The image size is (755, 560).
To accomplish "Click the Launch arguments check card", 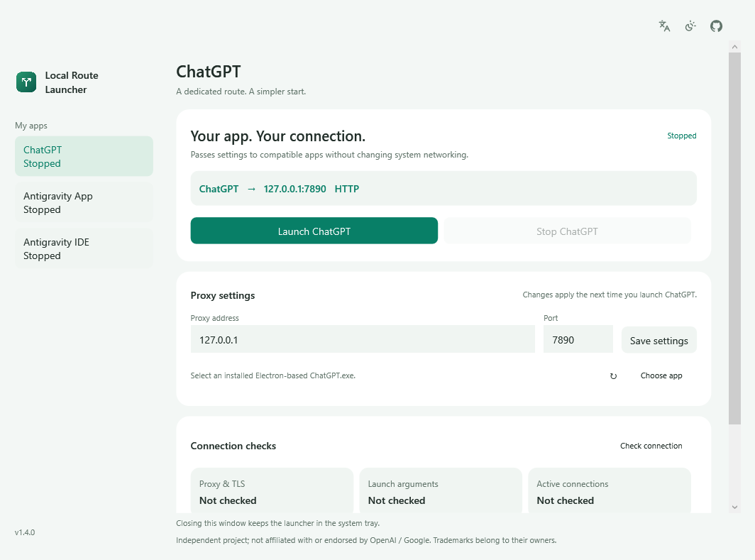I will (441, 490).
